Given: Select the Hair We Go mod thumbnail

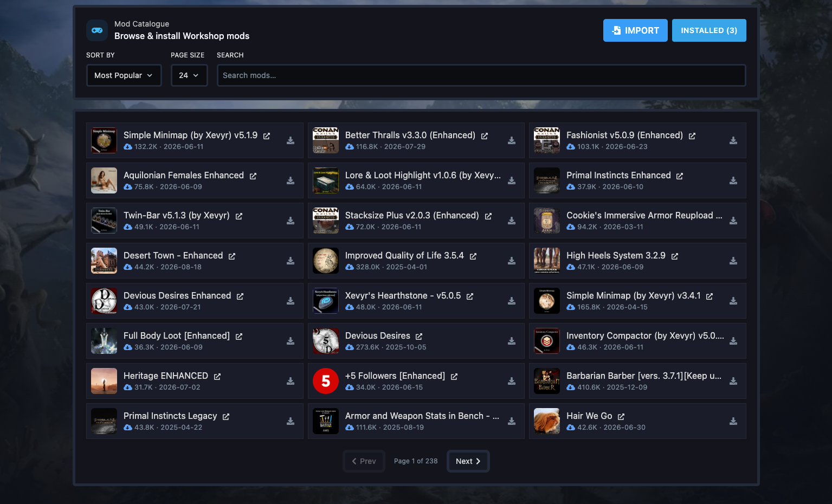Looking at the screenshot, I should point(547,421).
